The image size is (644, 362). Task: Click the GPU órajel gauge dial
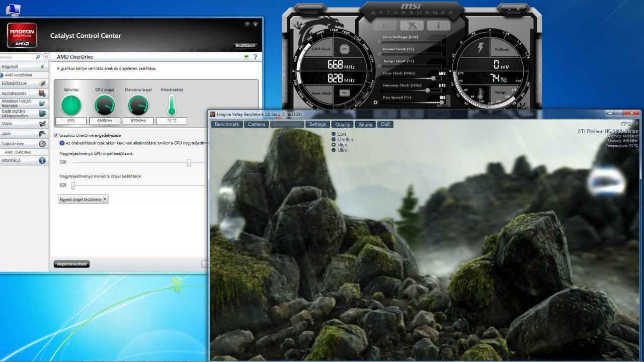point(105,105)
